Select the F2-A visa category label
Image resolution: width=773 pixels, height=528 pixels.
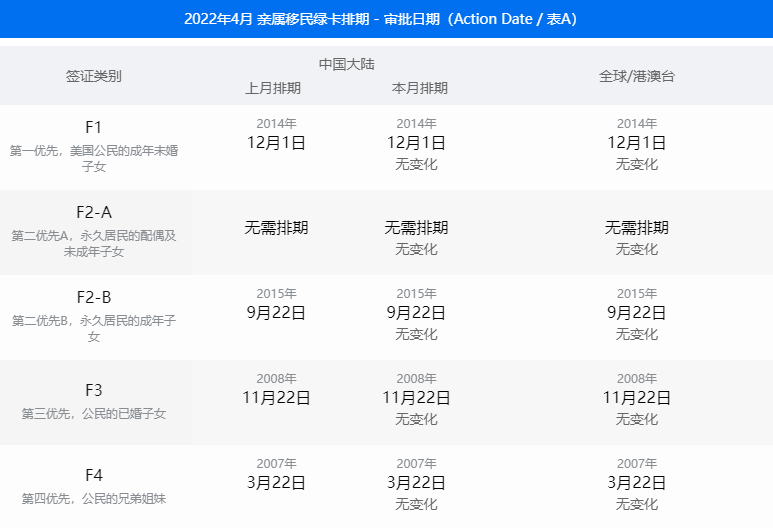pos(94,212)
